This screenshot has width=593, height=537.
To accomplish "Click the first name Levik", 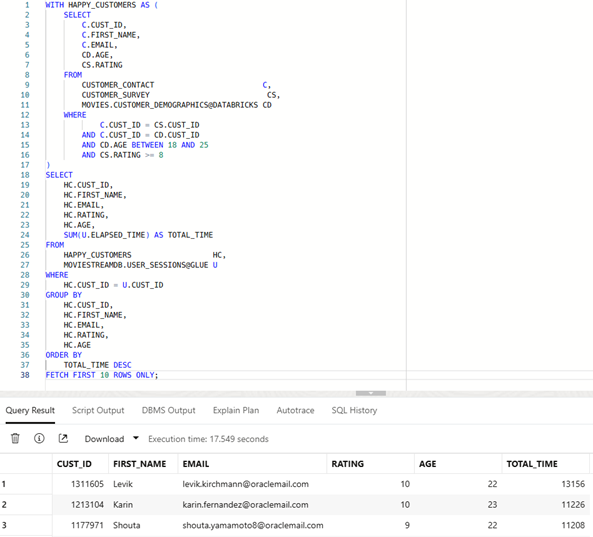I will tap(123, 484).
